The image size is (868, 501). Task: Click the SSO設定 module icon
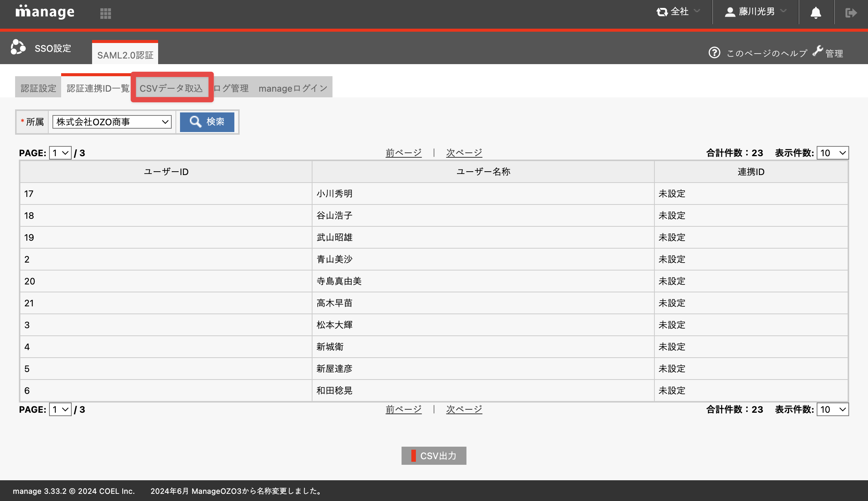point(18,48)
